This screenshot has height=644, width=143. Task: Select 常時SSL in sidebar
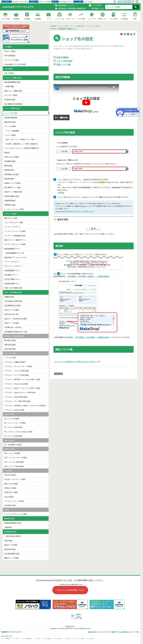point(26,153)
